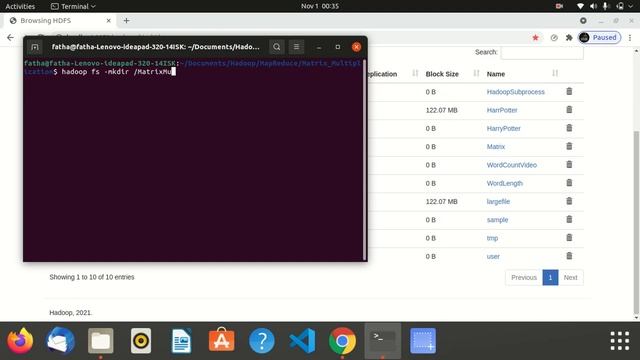The width and height of the screenshot is (640, 360).
Task: Launch Thunderbird mail from the dock
Action: [x=60, y=341]
